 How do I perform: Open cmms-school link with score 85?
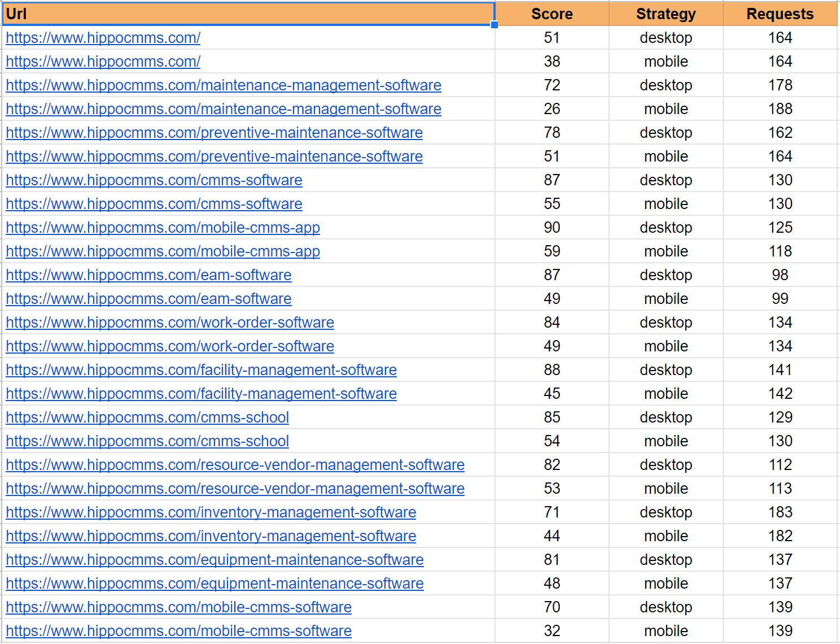147,417
